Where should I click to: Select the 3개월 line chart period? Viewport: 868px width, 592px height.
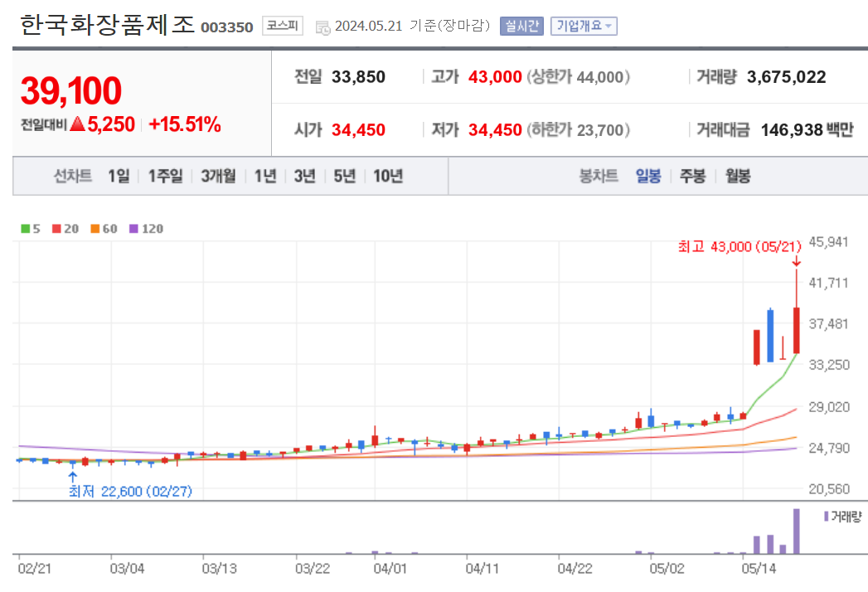218,176
